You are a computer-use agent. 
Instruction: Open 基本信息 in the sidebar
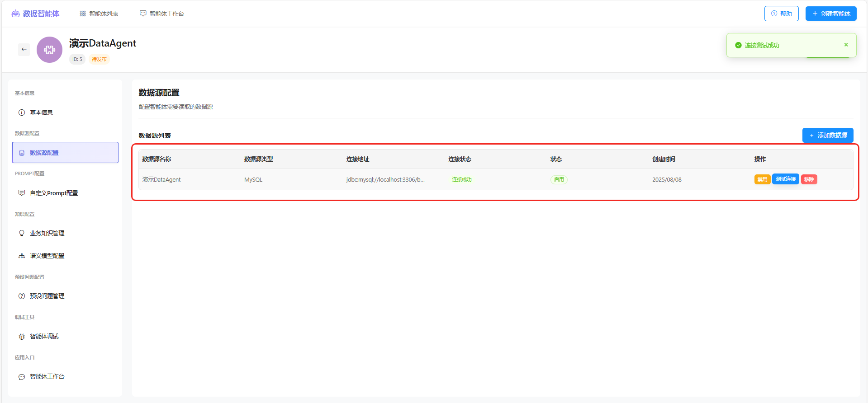41,112
